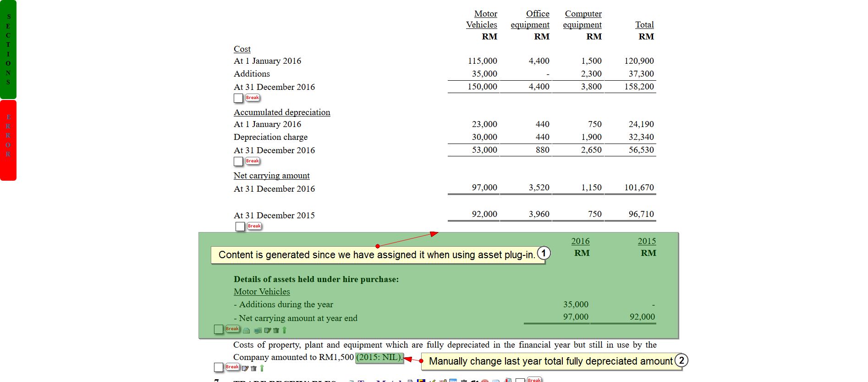This screenshot has width=868, height=382.
Task: Click the edit icon in the hire purchase section
Action: (268, 330)
